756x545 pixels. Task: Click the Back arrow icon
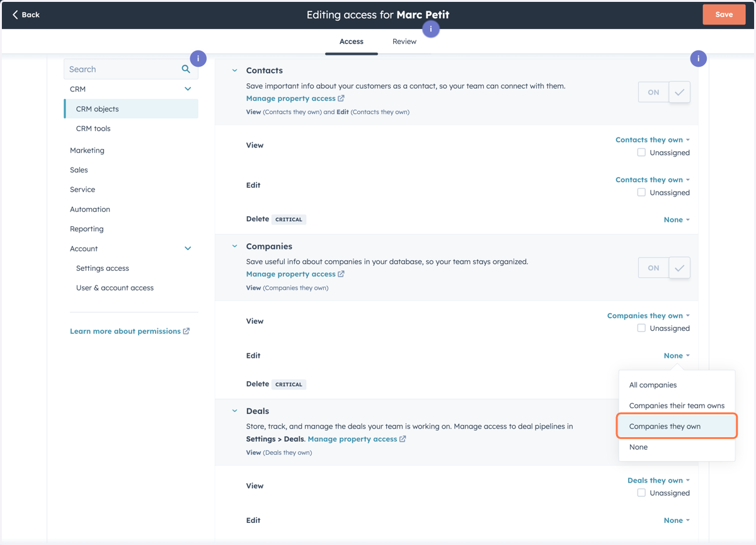[x=15, y=14]
